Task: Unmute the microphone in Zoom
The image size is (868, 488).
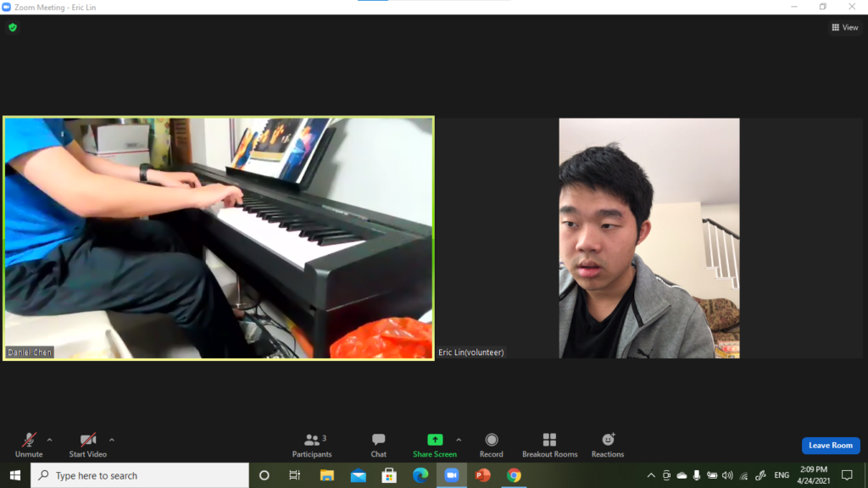Action: coord(29,446)
